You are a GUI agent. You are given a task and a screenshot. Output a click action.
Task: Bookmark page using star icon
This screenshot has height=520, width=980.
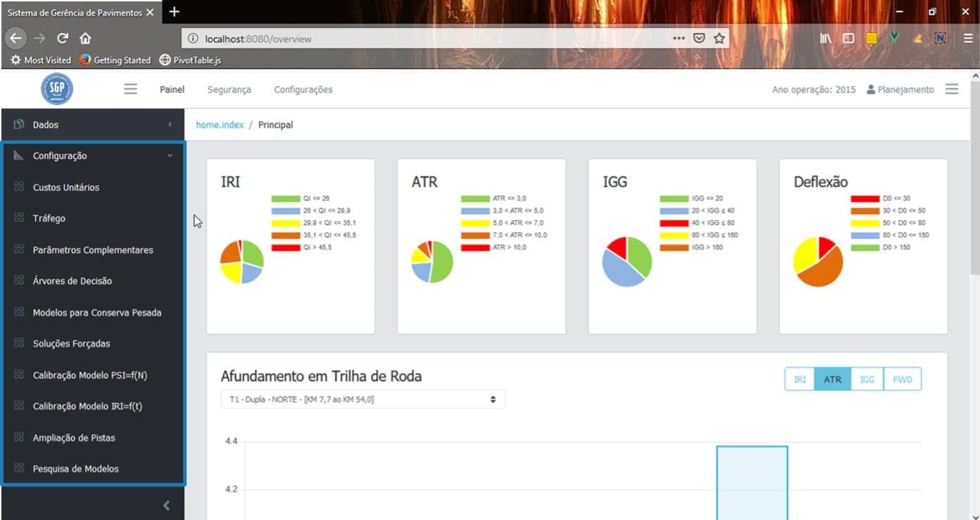point(719,39)
